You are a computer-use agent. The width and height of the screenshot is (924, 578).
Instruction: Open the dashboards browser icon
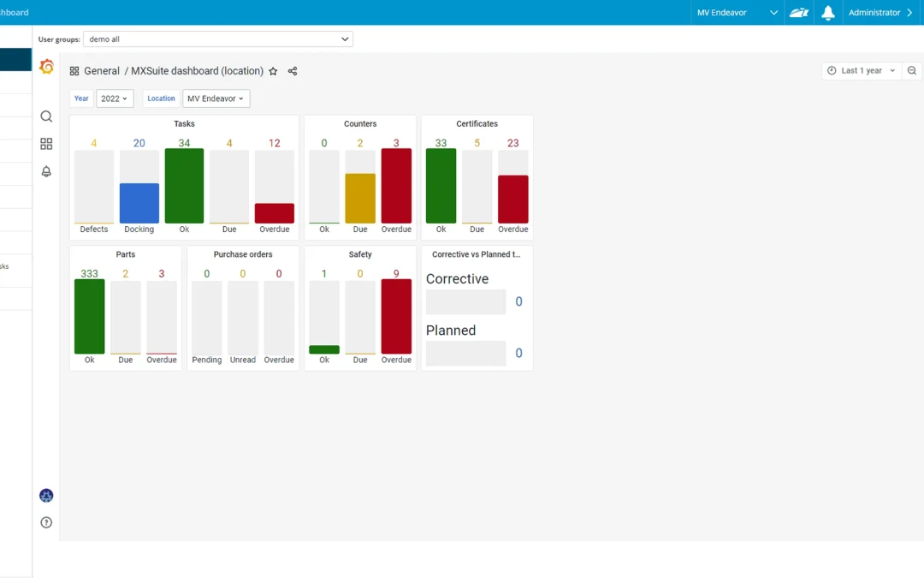(x=46, y=143)
